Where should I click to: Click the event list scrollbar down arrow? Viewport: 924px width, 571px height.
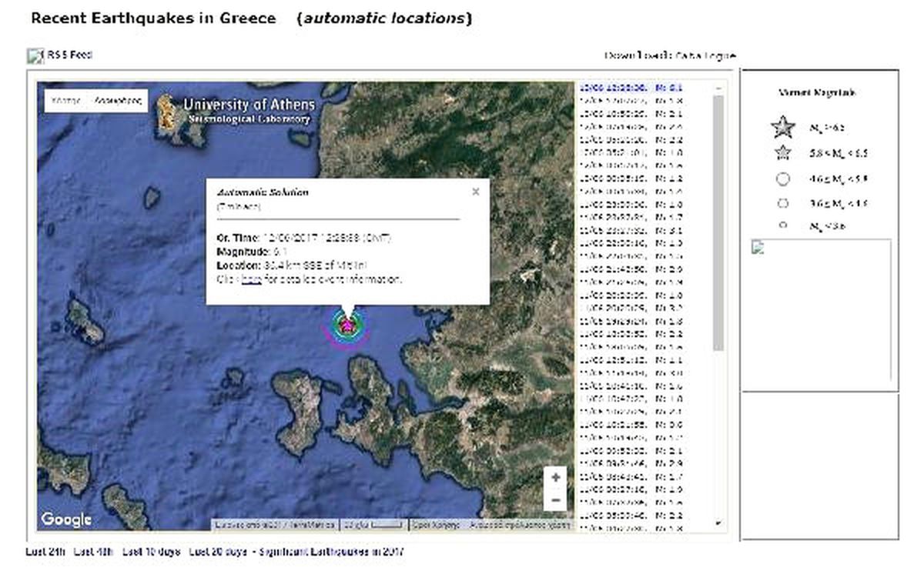[x=718, y=523]
